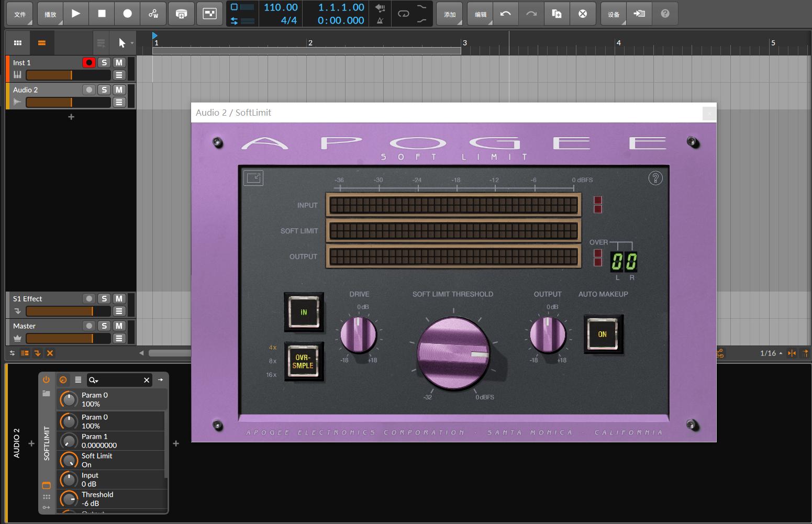Open the Apogee plugin help question mark
812x524 pixels.
tap(655, 178)
